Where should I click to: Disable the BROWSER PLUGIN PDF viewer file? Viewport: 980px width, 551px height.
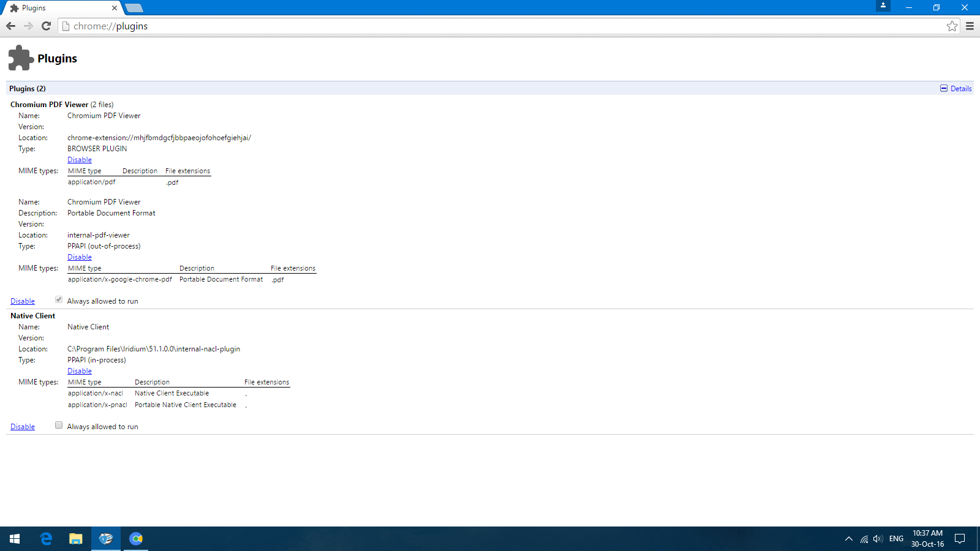click(80, 160)
